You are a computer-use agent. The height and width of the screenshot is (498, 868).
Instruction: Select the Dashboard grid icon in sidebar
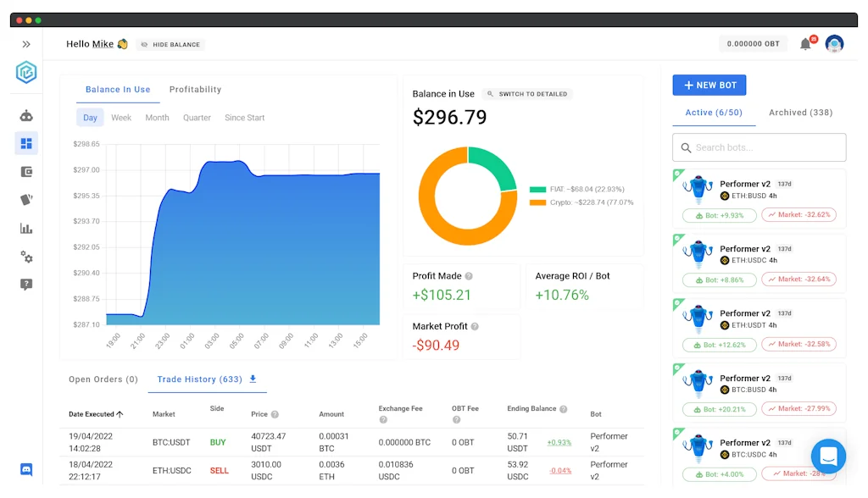click(25, 143)
